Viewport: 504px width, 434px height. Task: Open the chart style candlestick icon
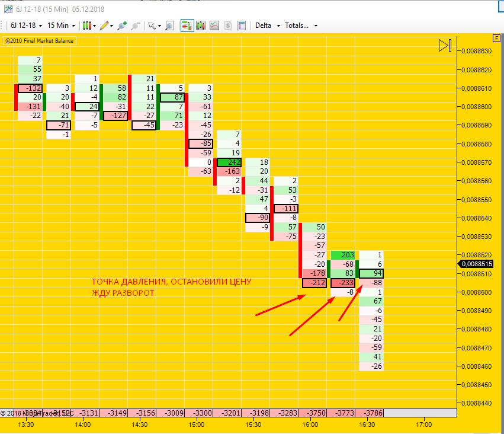(x=87, y=25)
